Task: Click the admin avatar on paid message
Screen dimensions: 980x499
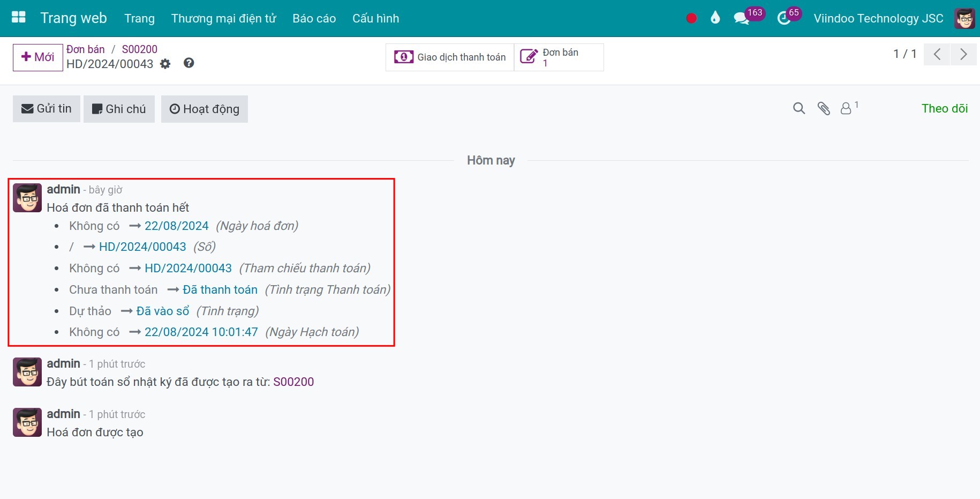Action: point(27,198)
